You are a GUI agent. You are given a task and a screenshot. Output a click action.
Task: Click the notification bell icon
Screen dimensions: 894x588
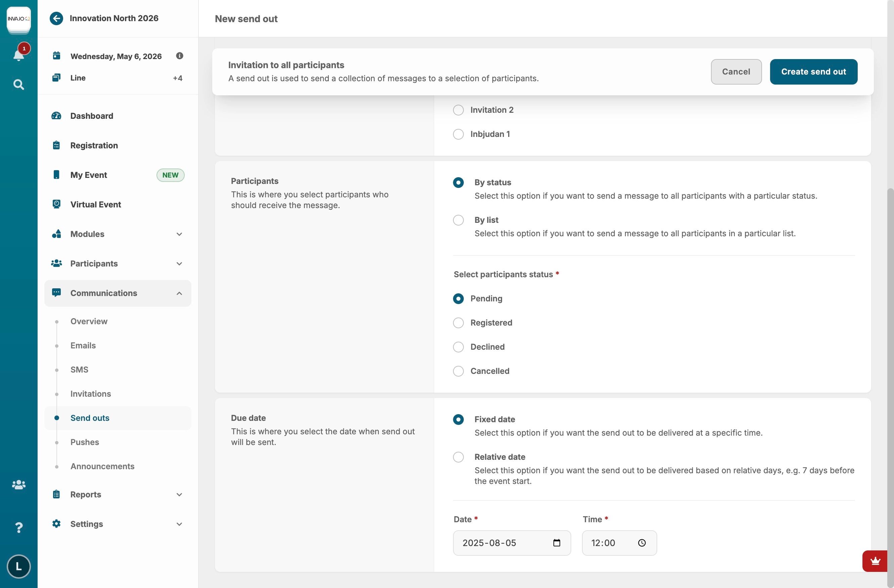[x=18, y=55]
